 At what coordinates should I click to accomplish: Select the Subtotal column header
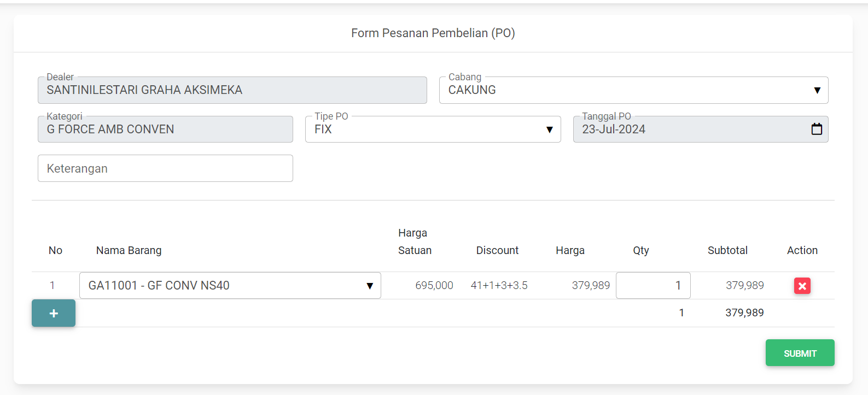coord(727,250)
